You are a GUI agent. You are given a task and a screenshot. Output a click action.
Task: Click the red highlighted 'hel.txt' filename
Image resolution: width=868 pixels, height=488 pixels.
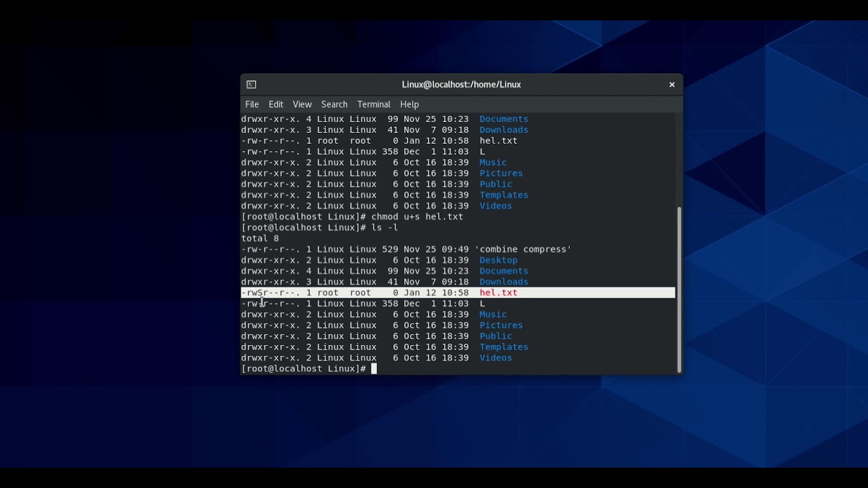point(498,293)
